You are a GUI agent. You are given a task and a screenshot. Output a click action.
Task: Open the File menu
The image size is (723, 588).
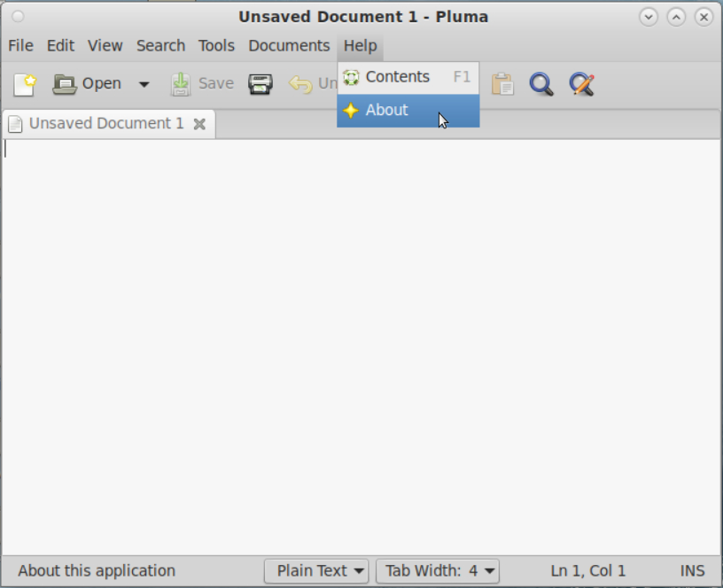(x=19, y=45)
